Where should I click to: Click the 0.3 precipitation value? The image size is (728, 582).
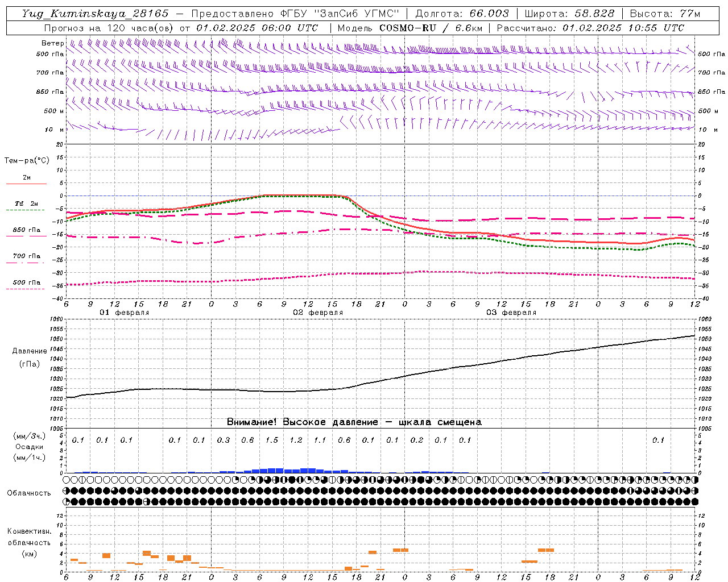[224, 440]
